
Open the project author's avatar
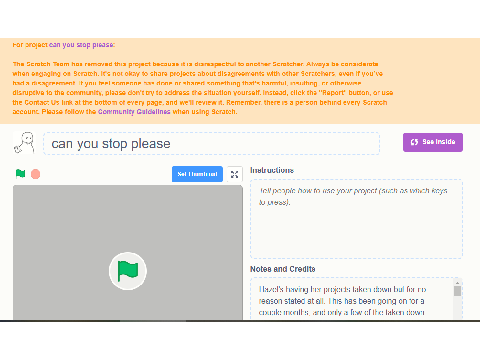click(24, 143)
